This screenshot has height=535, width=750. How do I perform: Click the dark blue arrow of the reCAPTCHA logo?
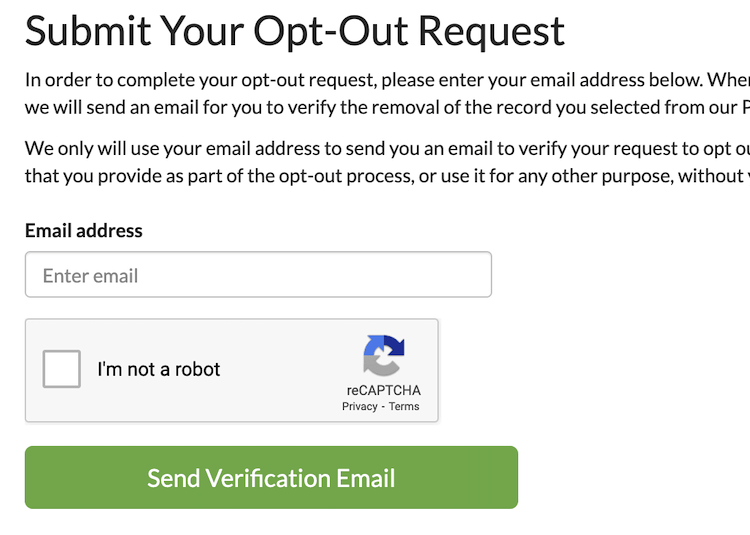pyautogui.click(x=395, y=346)
